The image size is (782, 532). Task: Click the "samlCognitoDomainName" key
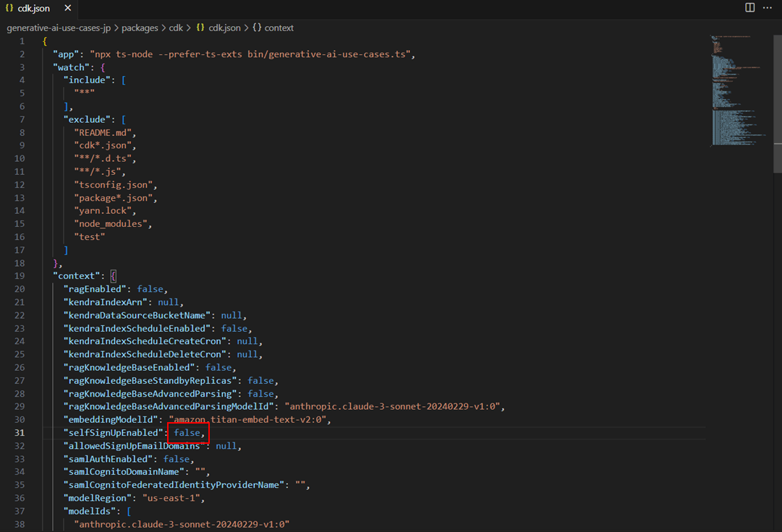[124, 472]
